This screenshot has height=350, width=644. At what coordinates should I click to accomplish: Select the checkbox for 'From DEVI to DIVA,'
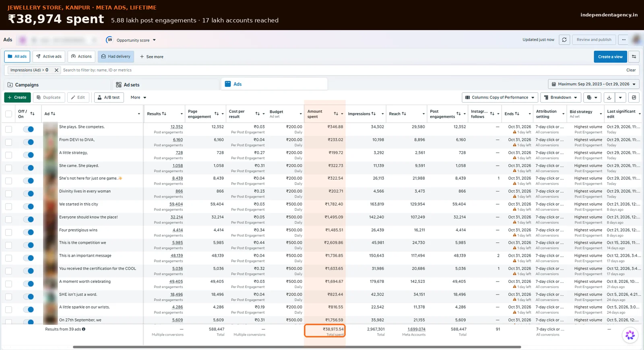[8, 142]
